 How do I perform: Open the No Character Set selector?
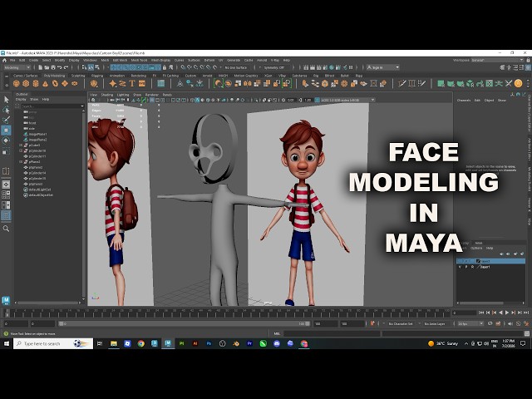pyautogui.click(x=401, y=323)
